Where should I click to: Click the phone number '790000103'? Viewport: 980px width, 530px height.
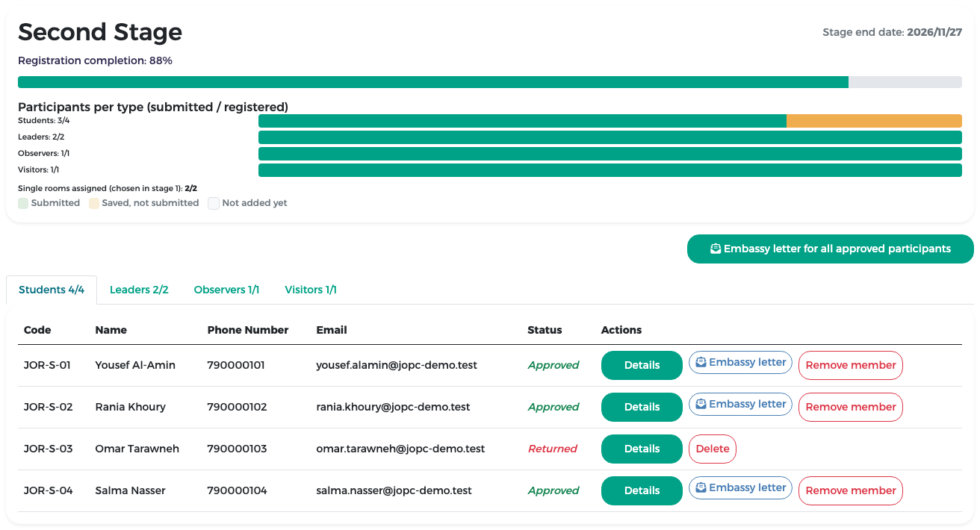coord(237,449)
